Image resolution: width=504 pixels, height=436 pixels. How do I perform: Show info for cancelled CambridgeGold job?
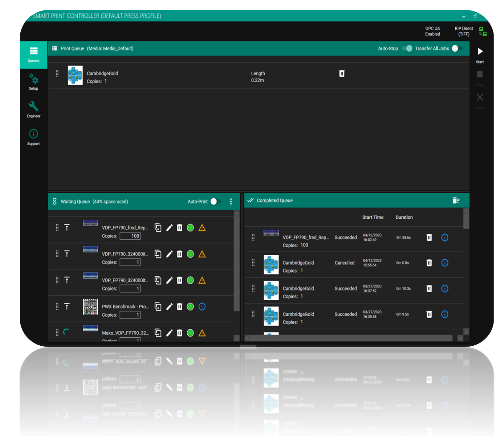pyautogui.click(x=445, y=263)
